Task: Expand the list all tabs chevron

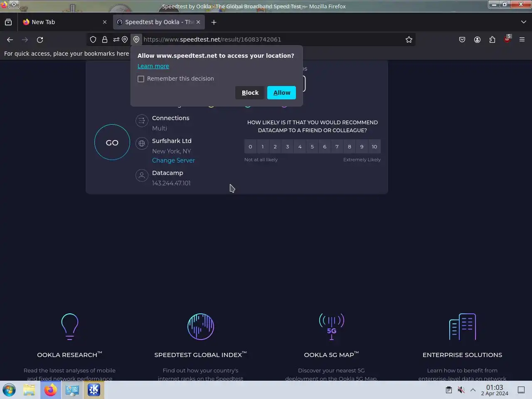Action: tap(524, 22)
